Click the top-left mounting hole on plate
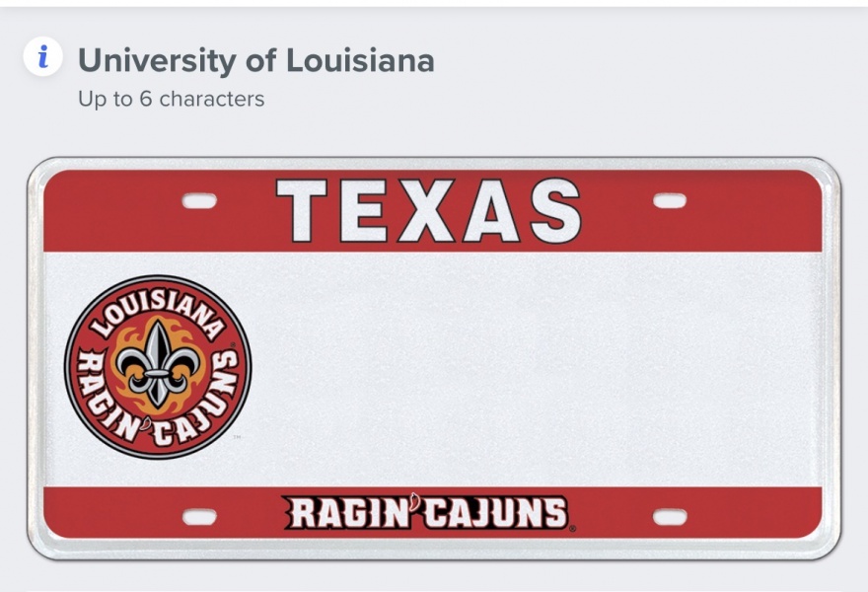The width and height of the screenshot is (868, 592). tap(199, 201)
